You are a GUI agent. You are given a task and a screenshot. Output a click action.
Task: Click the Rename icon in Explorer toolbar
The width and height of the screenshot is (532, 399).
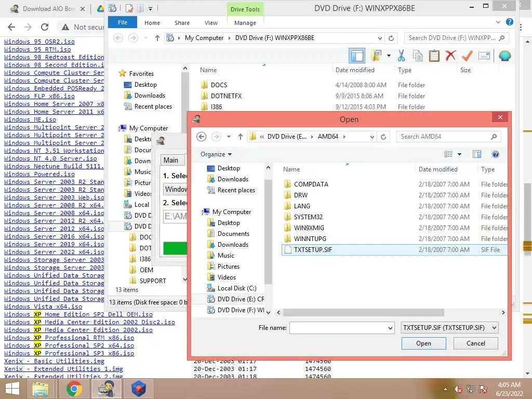point(484,56)
